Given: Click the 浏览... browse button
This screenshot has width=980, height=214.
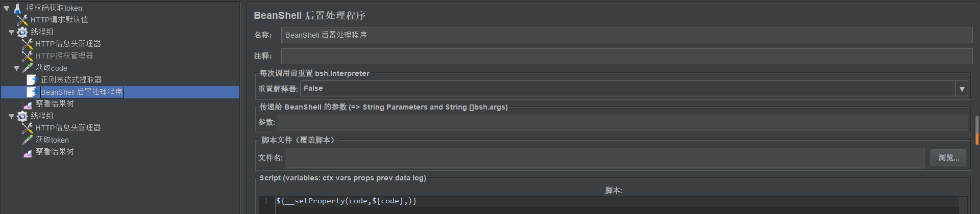Looking at the screenshot, I should [x=948, y=158].
